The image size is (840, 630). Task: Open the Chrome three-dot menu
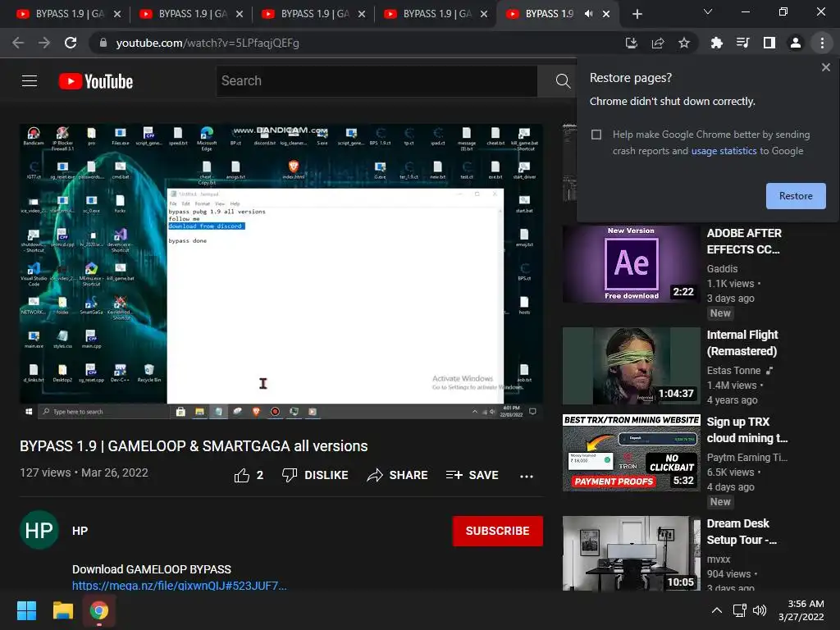coord(822,43)
